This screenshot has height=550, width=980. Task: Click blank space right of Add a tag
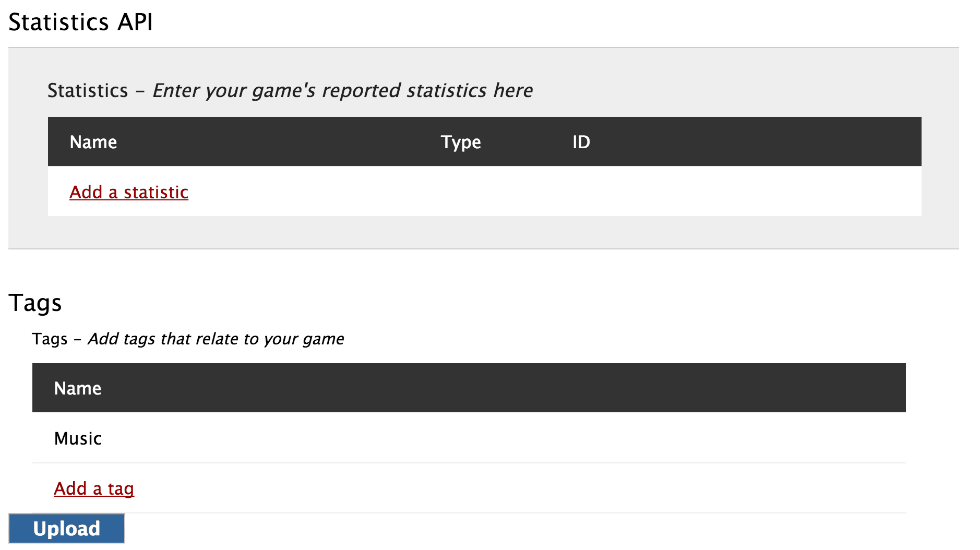pos(522,488)
